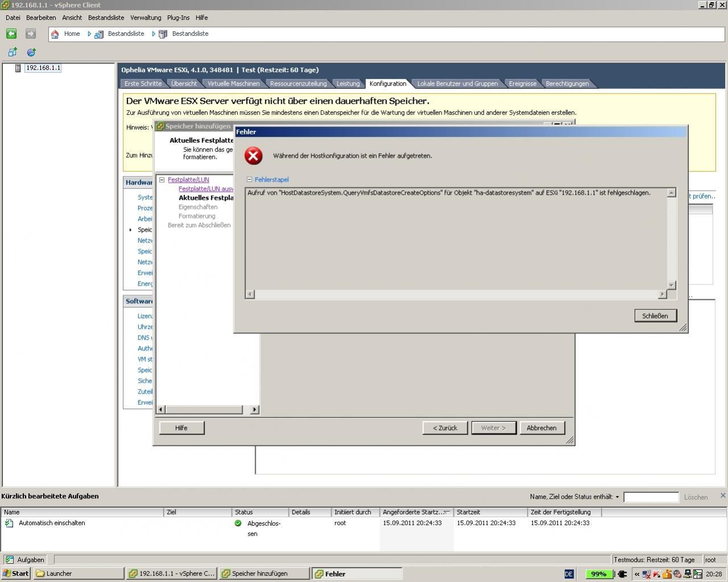Viewport: 728px width, 582px height.
Task: Click the error stack scroll-up arrow
Action: (672, 193)
